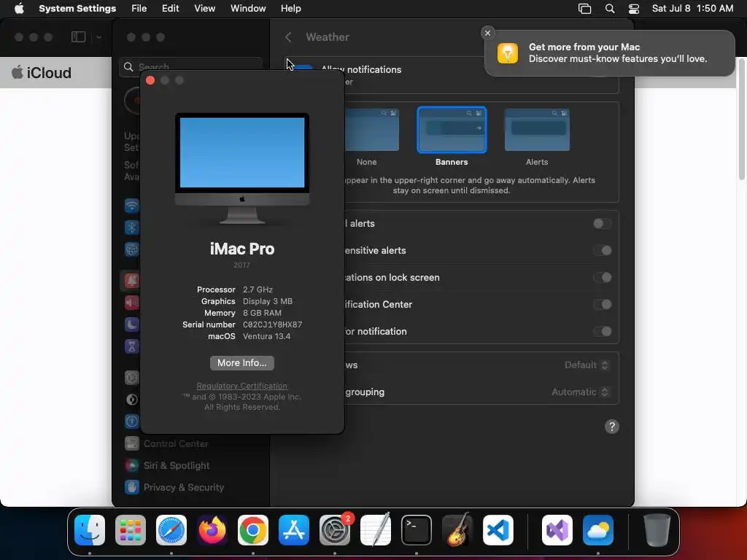Viewport: 747px width, 560px height.
Task: Click the iMac Pro image
Action: pos(242,168)
